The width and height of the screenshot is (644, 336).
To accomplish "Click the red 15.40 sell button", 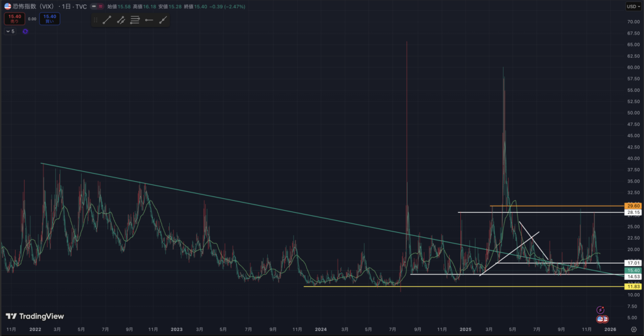I will pyautogui.click(x=13, y=20).
